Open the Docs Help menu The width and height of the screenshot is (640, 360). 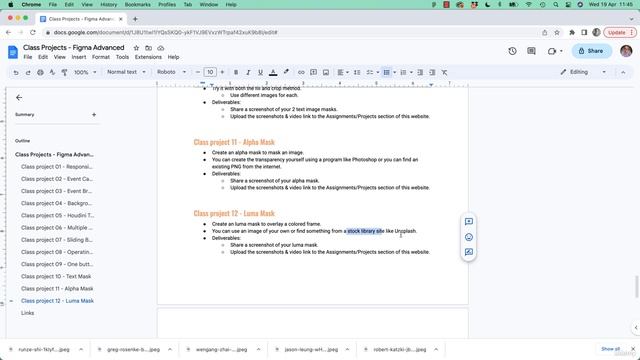pos(173,57)
